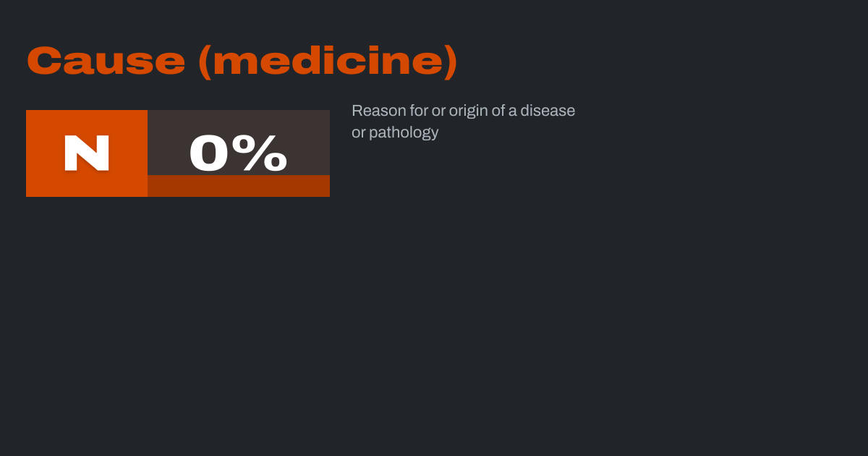
Task: Click the zero digit in the score
Action: (x=209, y=153)
